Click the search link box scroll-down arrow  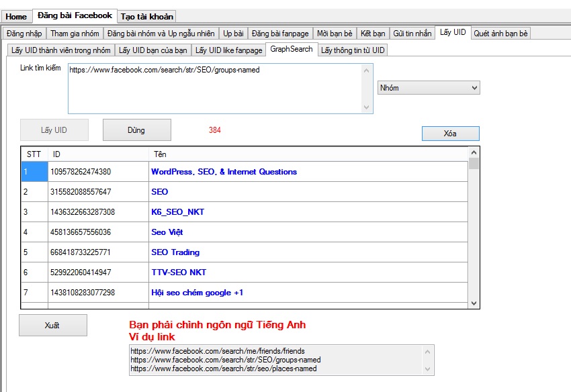click(366, 107)
